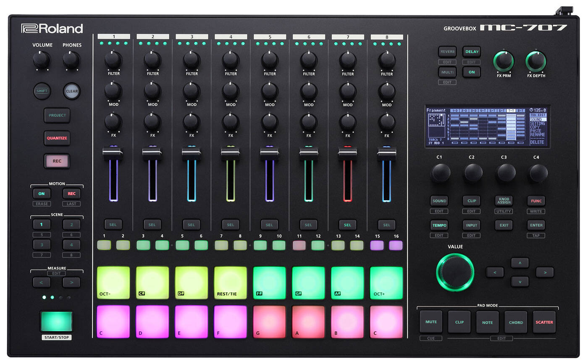
Task: Tap step button 8
Action: (240, 245)
